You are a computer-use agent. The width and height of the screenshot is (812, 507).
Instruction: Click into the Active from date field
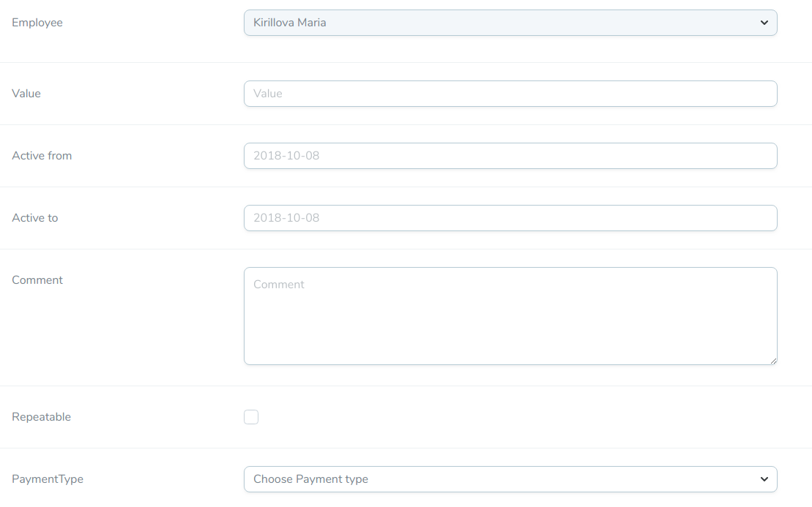tap(510, 156)
